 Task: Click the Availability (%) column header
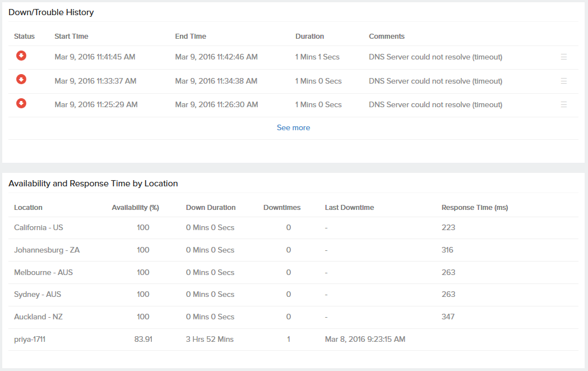click(x=135, y=208)
